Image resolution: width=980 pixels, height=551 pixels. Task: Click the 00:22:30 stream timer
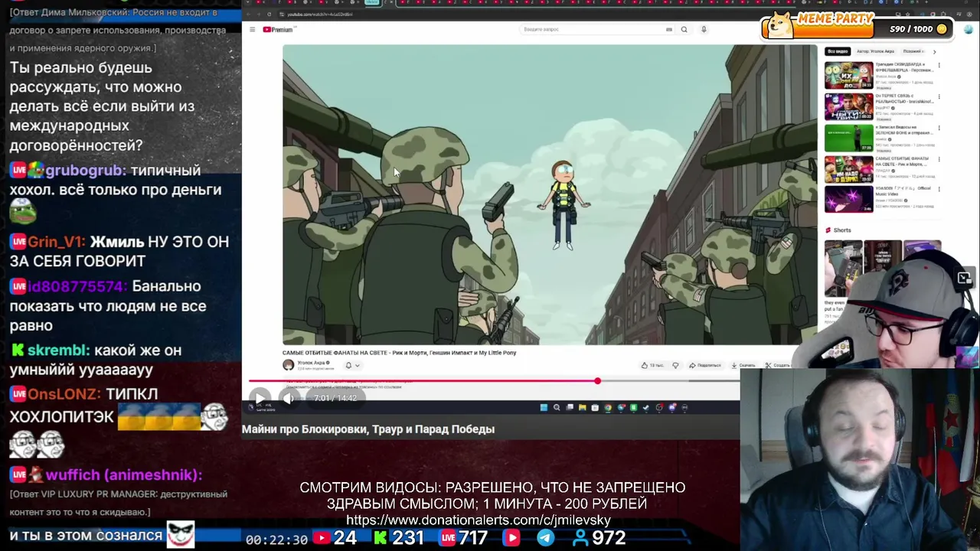pyautogui.click(x=276, y=540)
